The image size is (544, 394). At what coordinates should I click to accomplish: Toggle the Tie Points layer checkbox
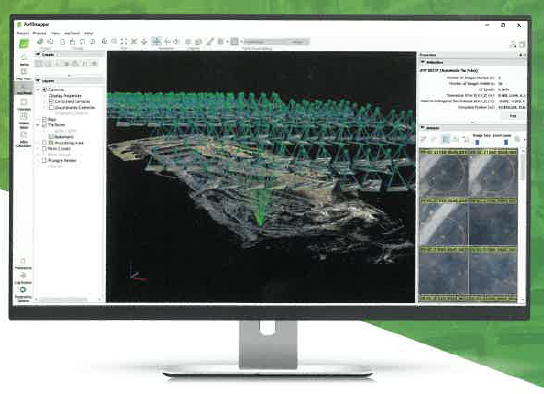[44, 125]
